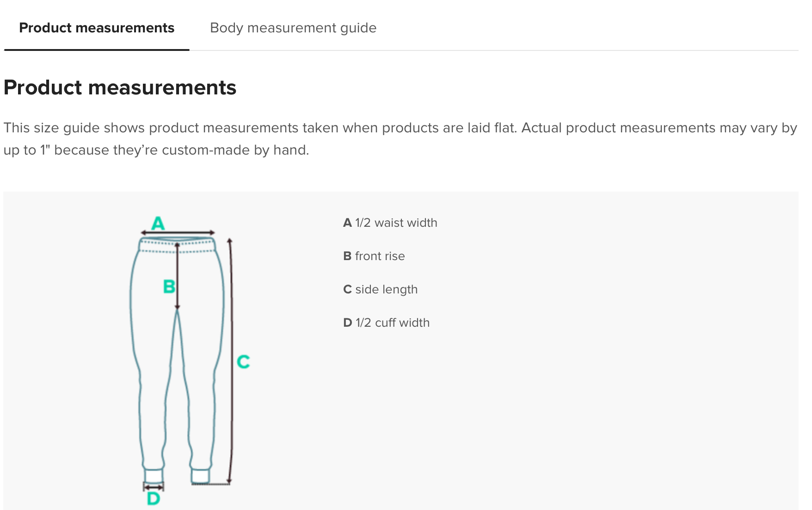Select the Product measurements tab
The height and width of the screenshot is (510, 812).
97,28
